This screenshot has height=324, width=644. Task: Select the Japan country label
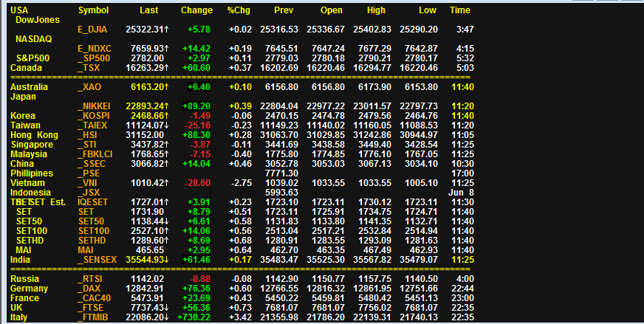23,97
